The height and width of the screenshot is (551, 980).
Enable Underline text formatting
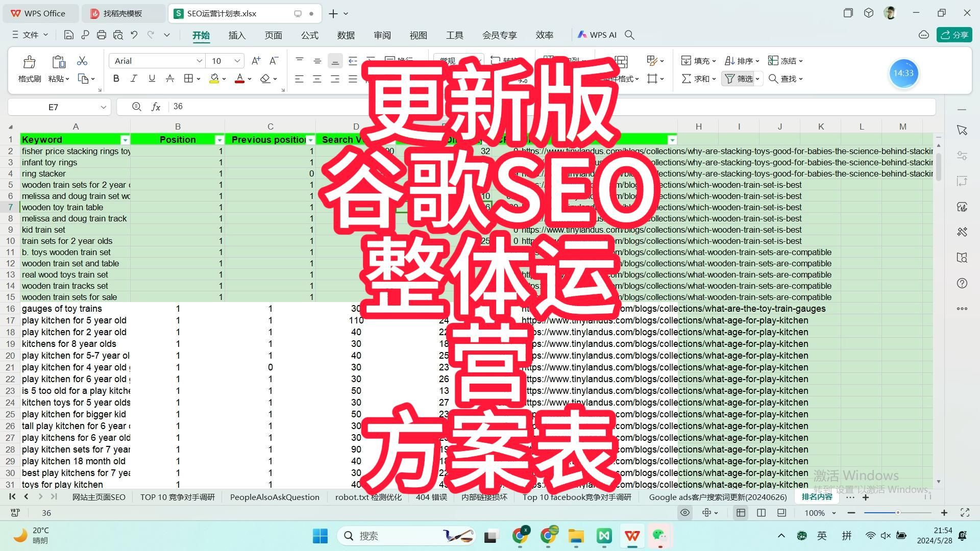(x=152, y=79)
